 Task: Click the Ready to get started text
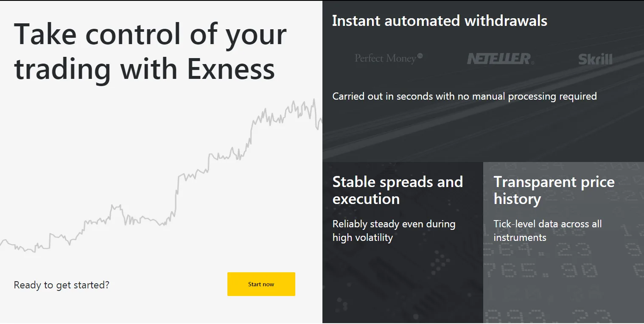(62, 285)
